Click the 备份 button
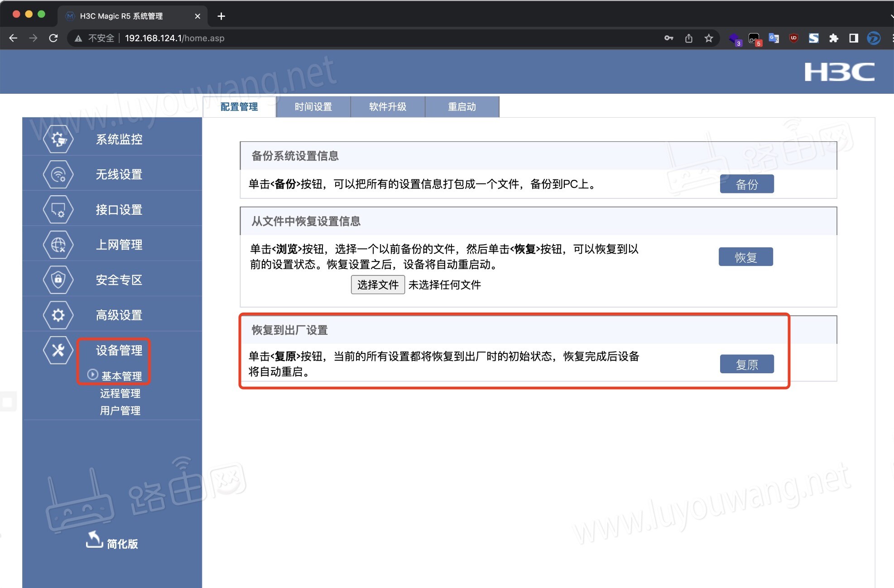 pyautogui.click(x=747, y=183)
